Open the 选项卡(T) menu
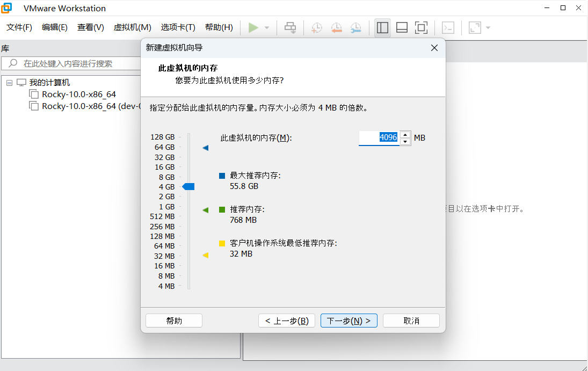This screenshot has height=371, width=588. coord(177,27)
